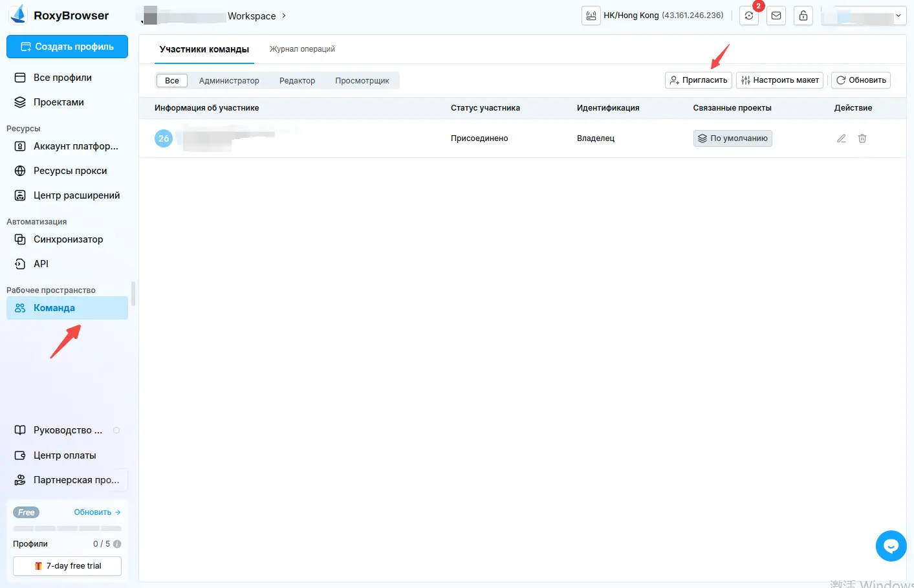Click the delete trash icon in the member row
Image resolution: width=914 pixels, height=588 pixels.
click(x=862, y=138)
